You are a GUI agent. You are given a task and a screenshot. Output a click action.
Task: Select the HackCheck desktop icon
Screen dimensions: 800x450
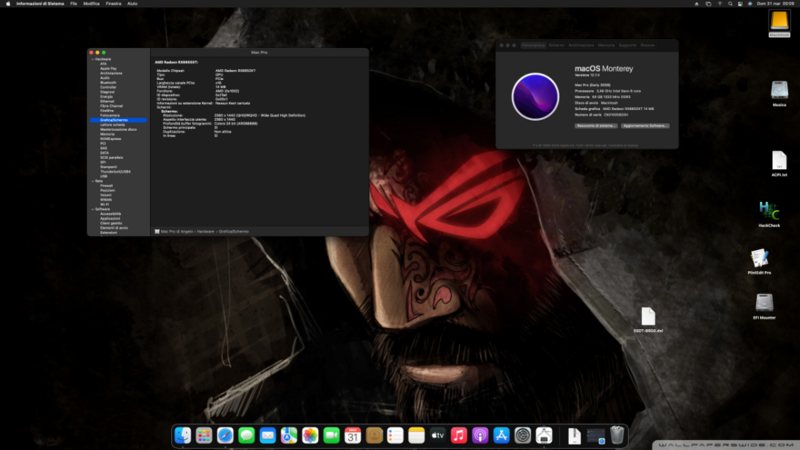pyautogui.click(x=769, y=211)
